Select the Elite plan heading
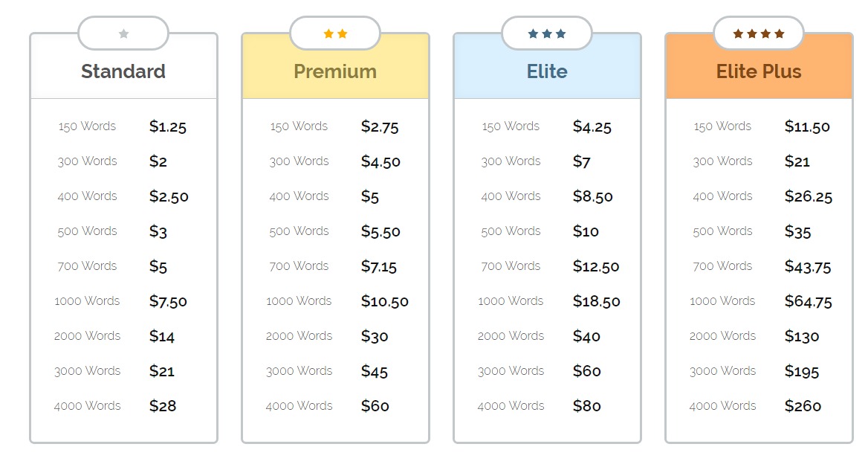The width and height of the screenshot is (868, 473). pos(547,71)
